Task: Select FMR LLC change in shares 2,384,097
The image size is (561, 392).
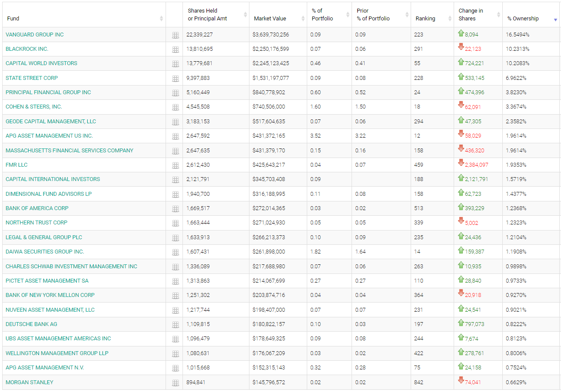Action: click(x=476, y=165)
